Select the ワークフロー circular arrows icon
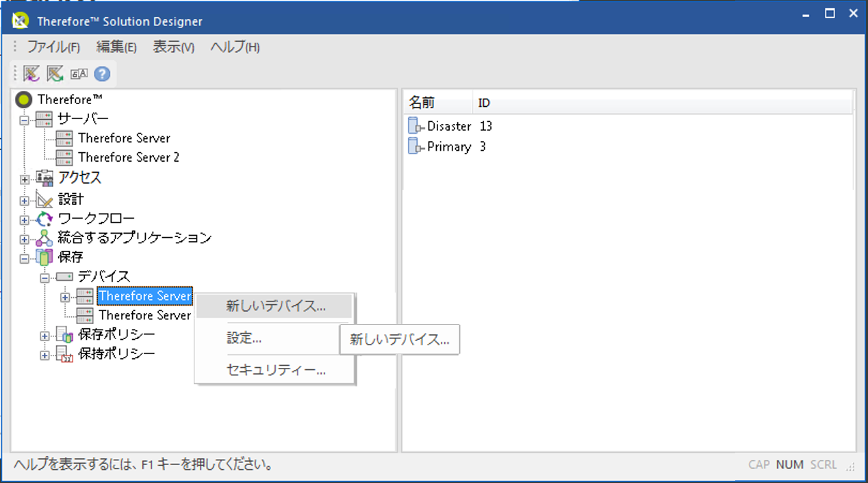The image size is (868, 483). tap(44, 219)
